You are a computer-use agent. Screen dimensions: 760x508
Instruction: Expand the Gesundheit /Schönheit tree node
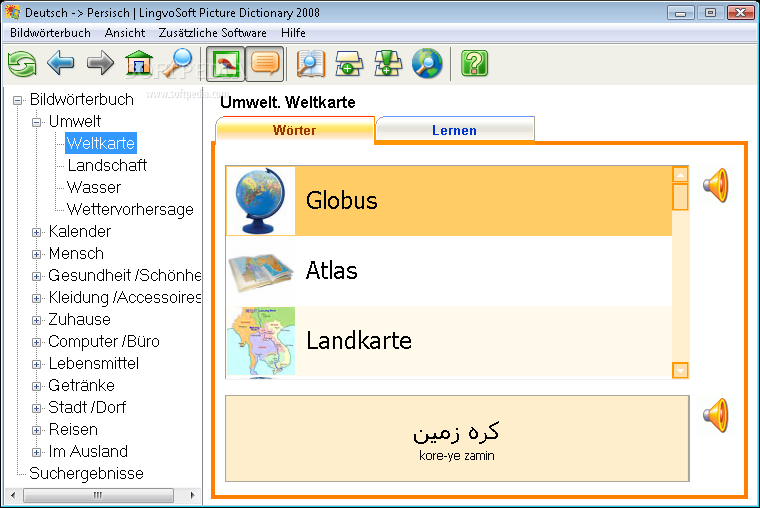[36, 276]
